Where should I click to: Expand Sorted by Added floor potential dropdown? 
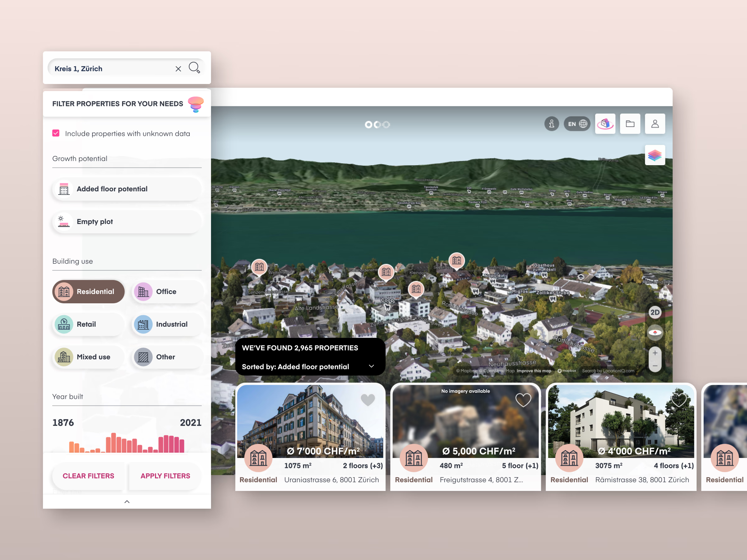click(371, 366)
